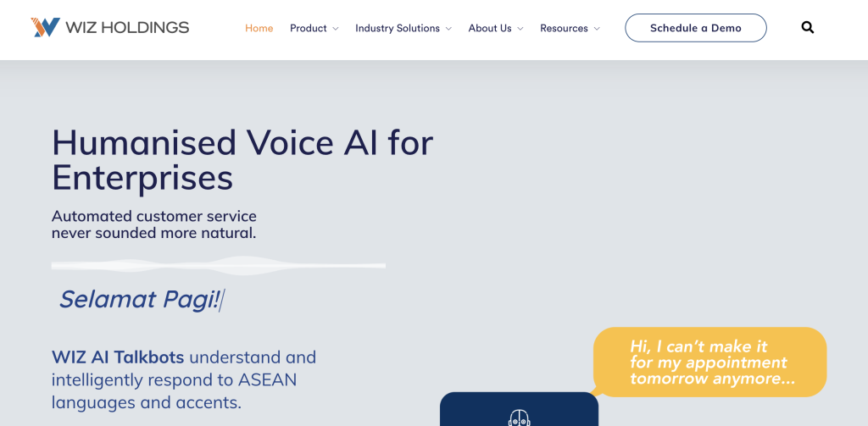Open the About Us menu
Viewport: 868px width, 426px height.
pos(490,28)
